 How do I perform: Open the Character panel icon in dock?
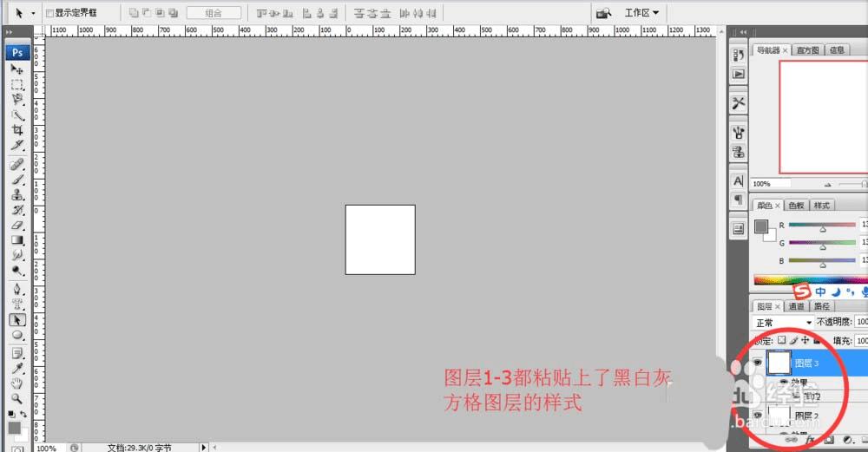(739, 181)
